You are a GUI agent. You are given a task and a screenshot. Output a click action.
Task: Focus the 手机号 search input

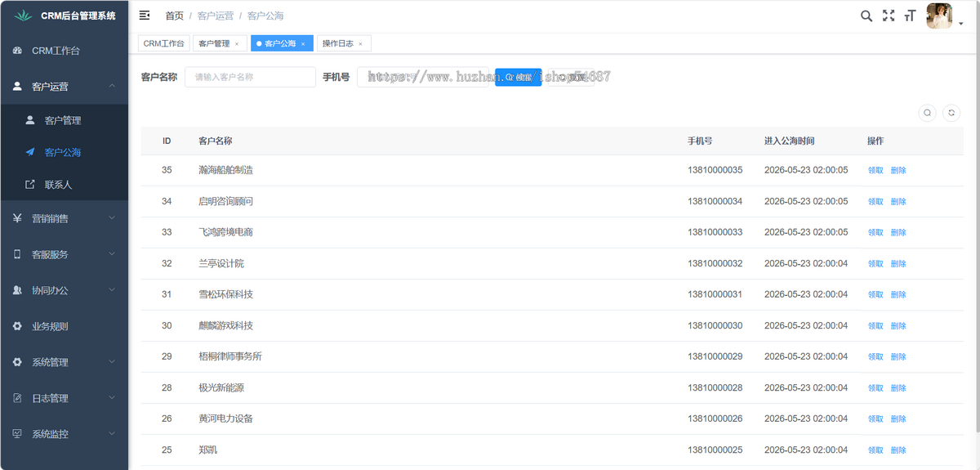[x=422, y=77]
